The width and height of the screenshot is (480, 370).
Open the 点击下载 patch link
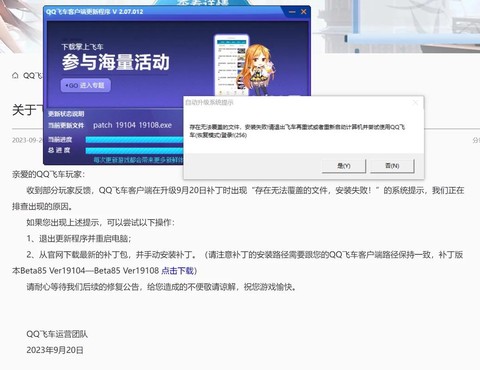click(x=178, y=271)
